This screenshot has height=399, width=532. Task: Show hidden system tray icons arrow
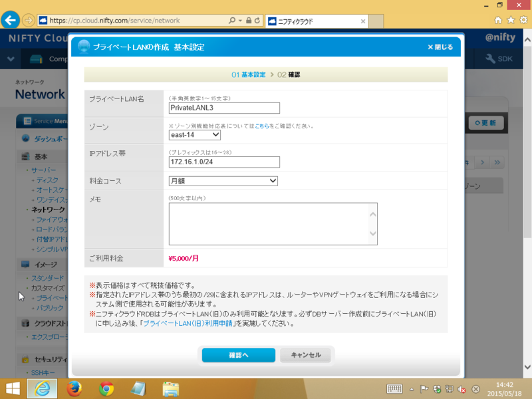coord(412,389)
